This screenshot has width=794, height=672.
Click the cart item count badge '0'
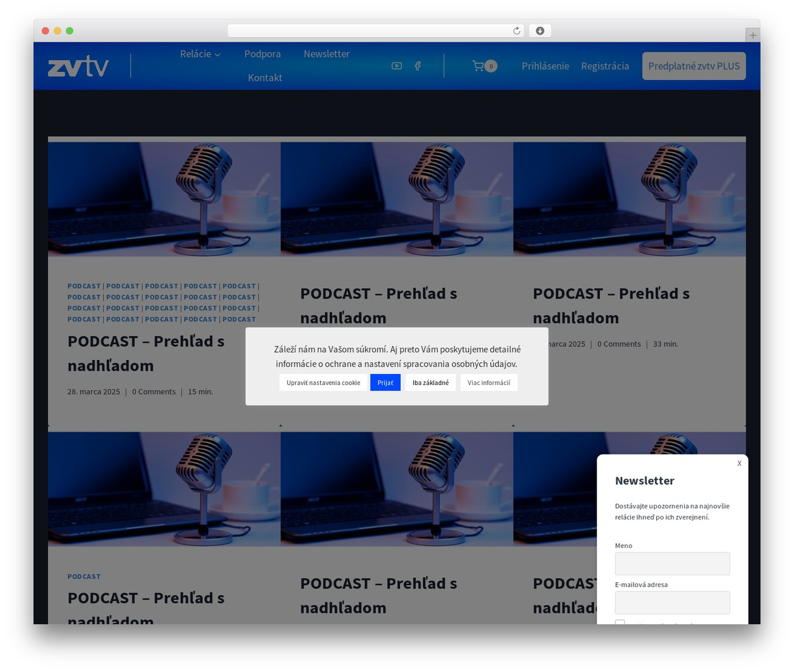pyautogui.click(x=491, y=66)
